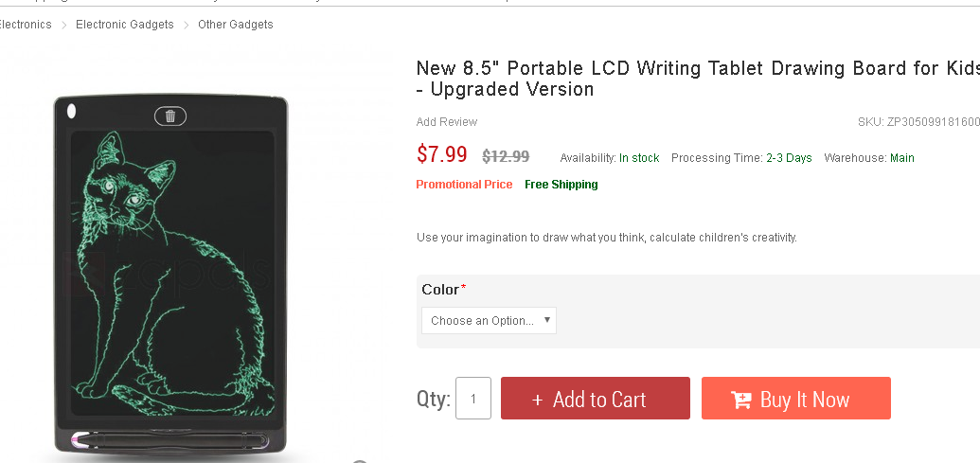Viewport: 980px width, 463px height.
Task: Click the cat drawing product image
Action: point(171,275)
